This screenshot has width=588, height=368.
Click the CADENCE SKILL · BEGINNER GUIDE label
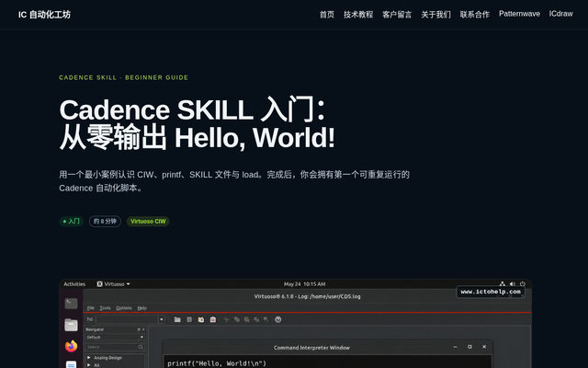click(x=124, y=77)
